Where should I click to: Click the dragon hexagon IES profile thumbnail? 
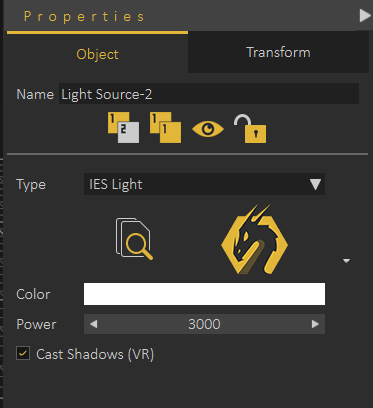coord(254,239)
